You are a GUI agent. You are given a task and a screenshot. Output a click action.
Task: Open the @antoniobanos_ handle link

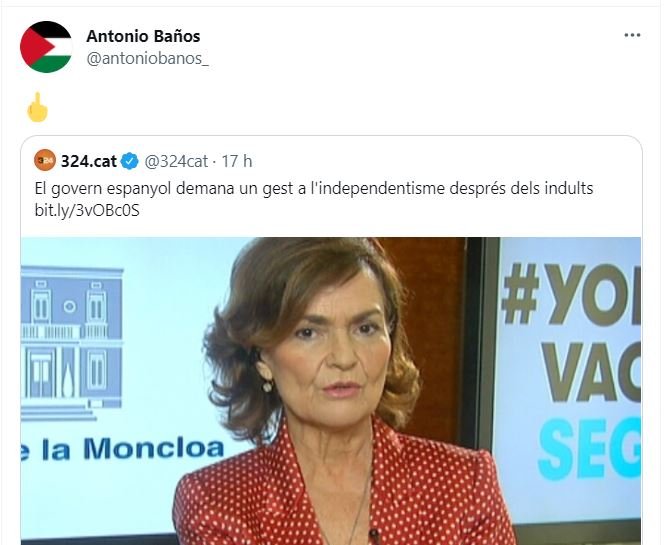click(147, 59)
